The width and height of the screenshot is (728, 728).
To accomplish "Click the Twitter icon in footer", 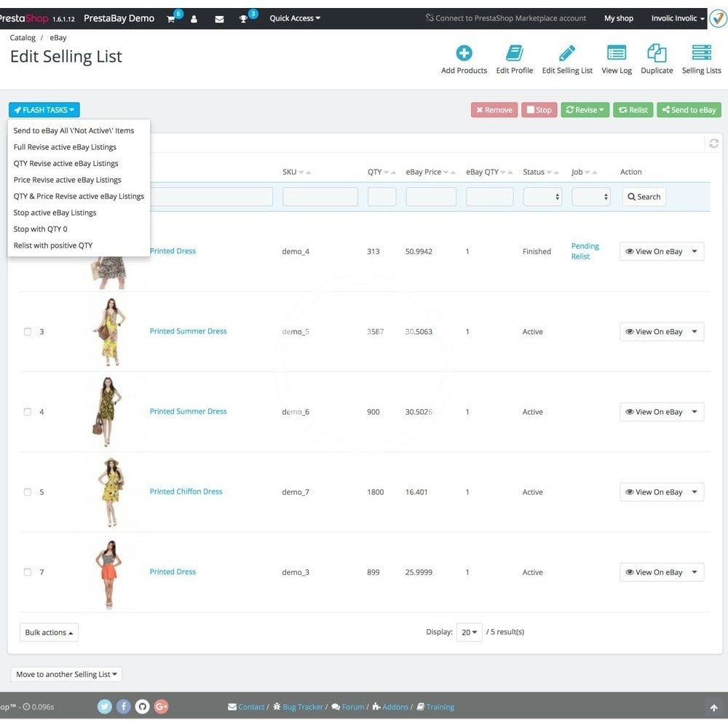I will [x=105, y=706].
